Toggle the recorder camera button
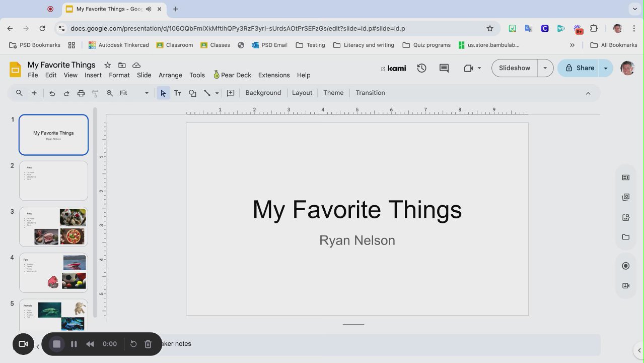 point(23,344)
